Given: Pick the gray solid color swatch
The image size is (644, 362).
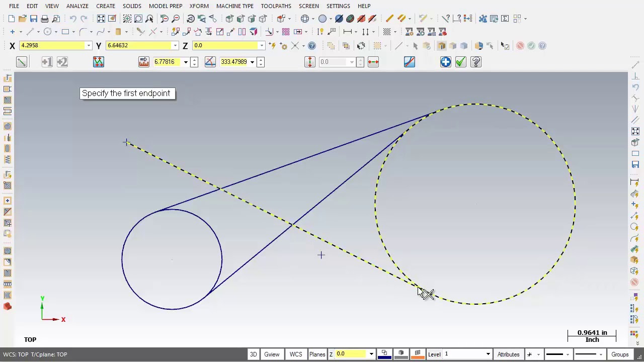Looking at the screenshot, I should pos(401,354).
